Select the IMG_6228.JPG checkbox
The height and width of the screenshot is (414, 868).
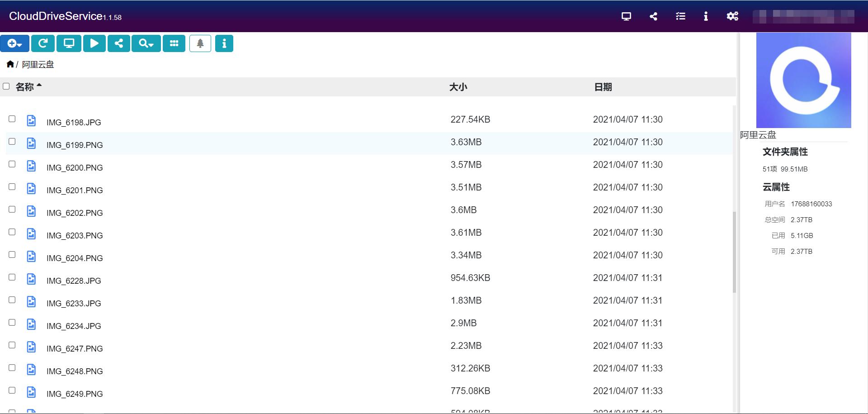click(x=12, y=277)
